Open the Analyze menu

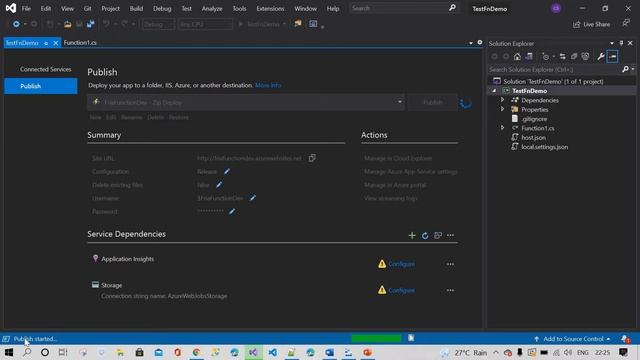212,8
